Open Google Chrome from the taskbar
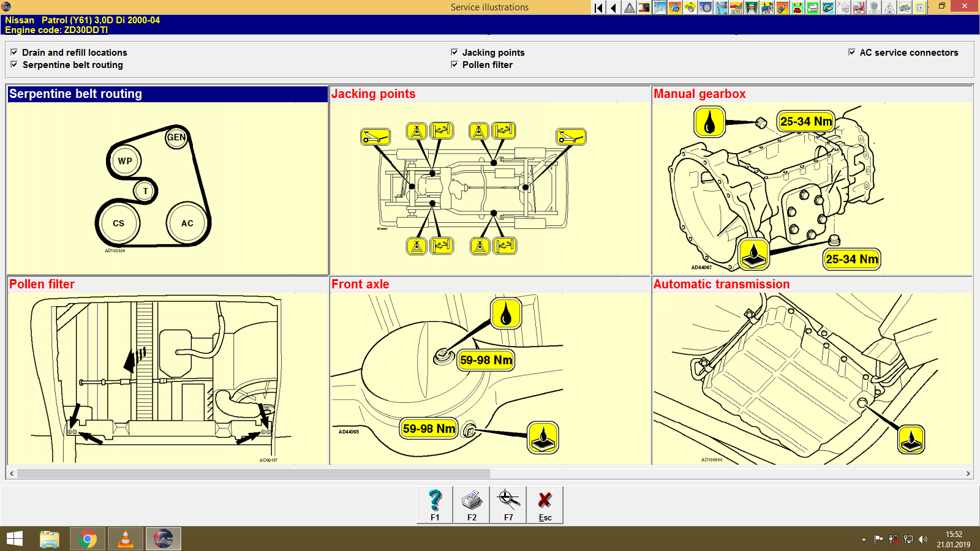Viewport: 980px width, 551px height. click(x=88, y=539)
